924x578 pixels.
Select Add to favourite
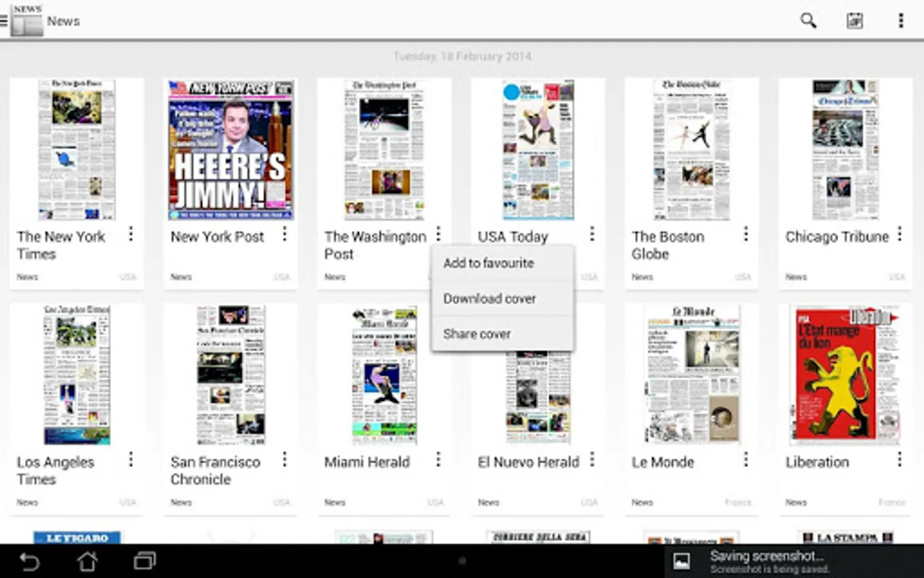coord(502,263)
